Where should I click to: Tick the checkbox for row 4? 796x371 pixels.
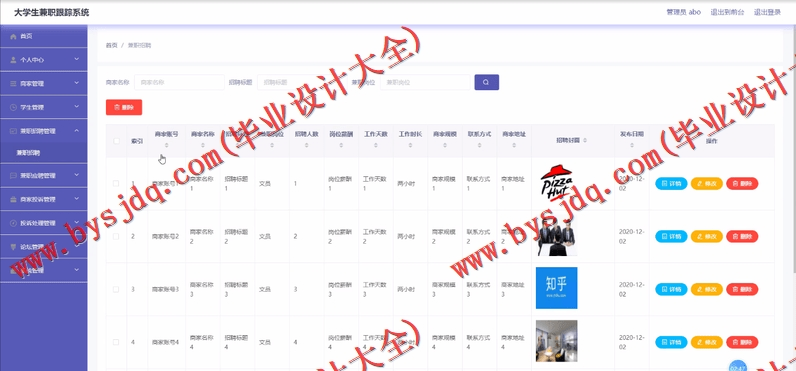(x=116, y=342)
